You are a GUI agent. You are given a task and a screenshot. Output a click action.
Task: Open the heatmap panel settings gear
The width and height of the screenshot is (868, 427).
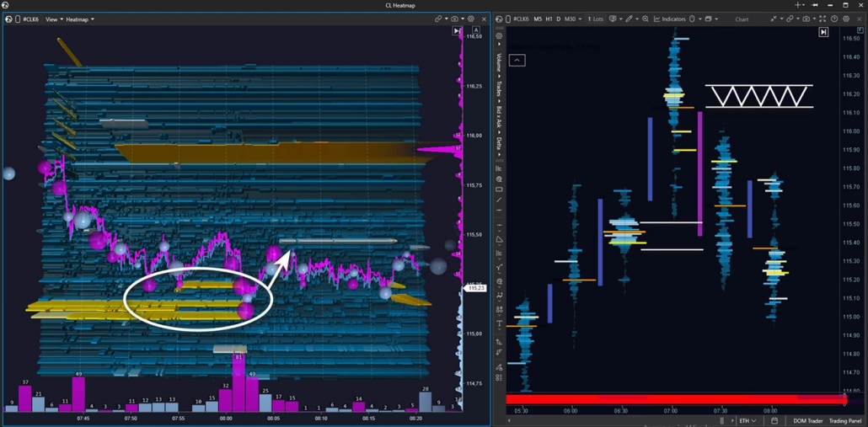471,19
